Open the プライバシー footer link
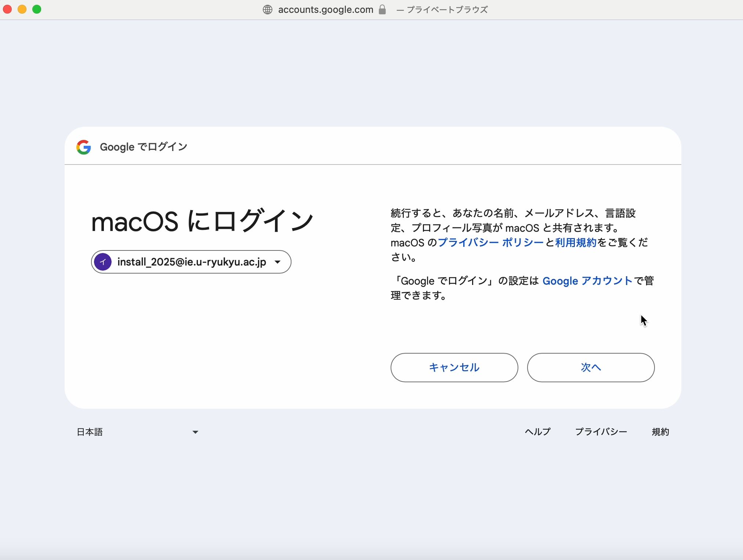The image size is (743, 560). [x=601, y=432]
